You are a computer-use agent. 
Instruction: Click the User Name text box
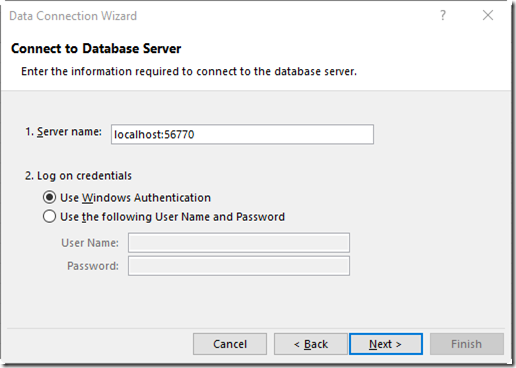click(x=239, y=243)
